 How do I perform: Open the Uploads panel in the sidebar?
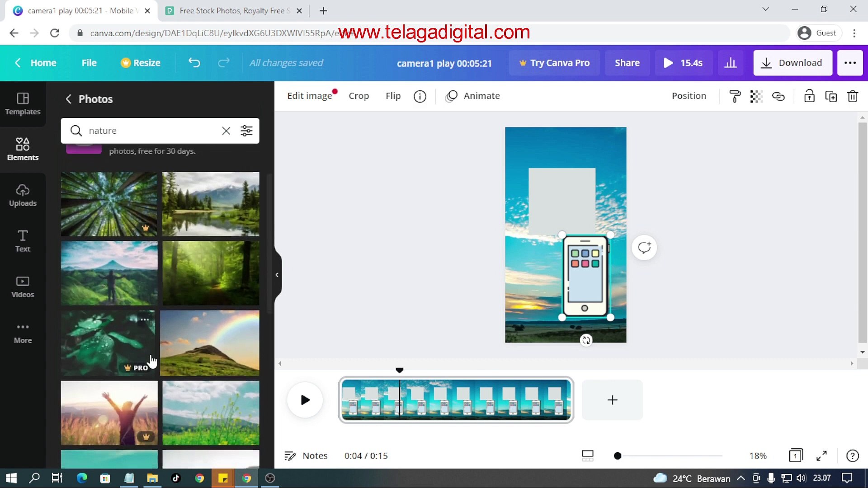click(x=23, y=194)
